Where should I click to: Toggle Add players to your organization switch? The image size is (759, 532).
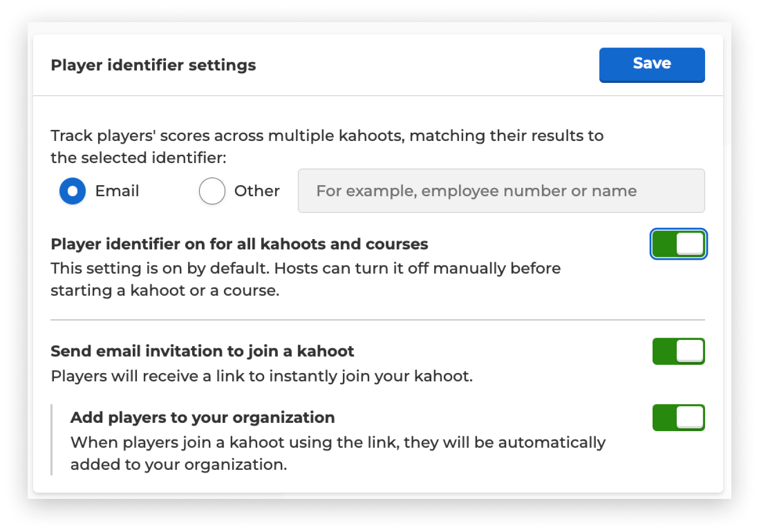[x=678, y=418]
